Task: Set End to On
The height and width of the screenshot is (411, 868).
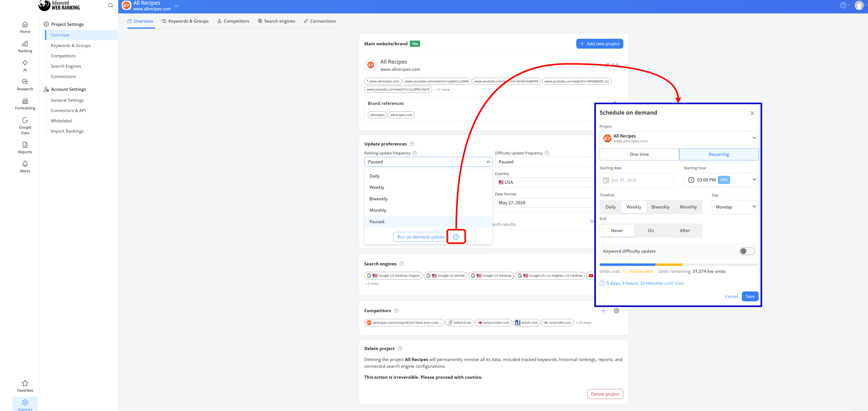Action: point(651,231)
